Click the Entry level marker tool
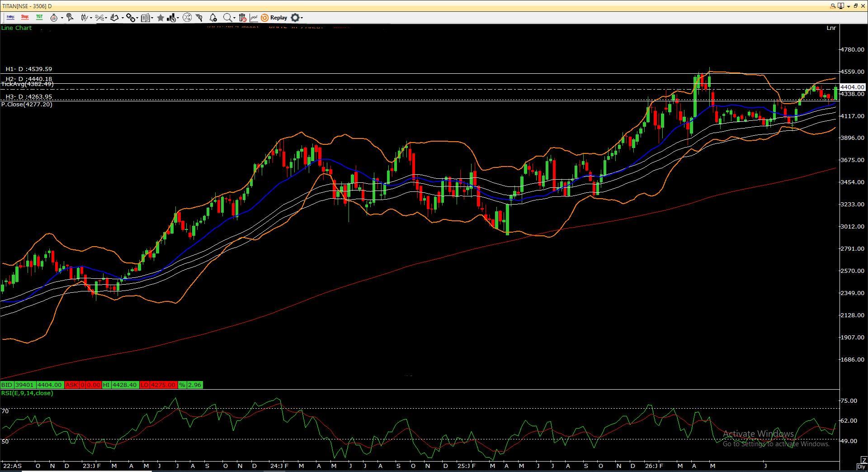The width and height of the screenshot is (868, 472). coord(10,17)
